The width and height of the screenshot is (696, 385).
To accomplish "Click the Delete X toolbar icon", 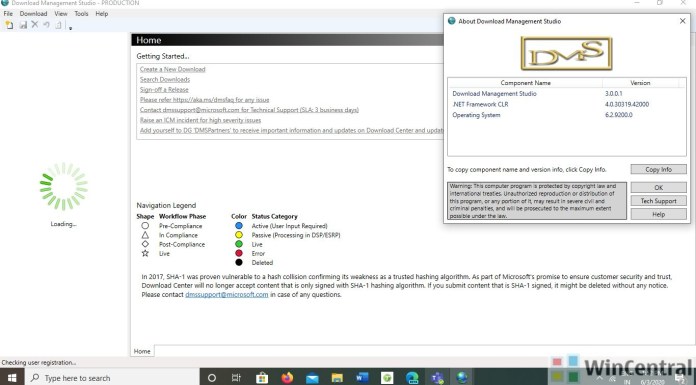I will [x=35, y=25].
